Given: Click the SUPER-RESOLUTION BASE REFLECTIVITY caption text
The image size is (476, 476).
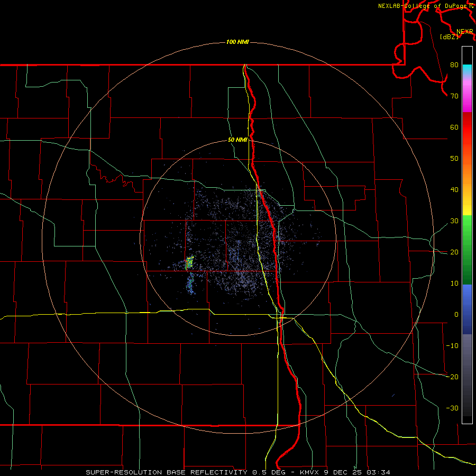Looking at the screenshot, I should [x=167, y=472].
